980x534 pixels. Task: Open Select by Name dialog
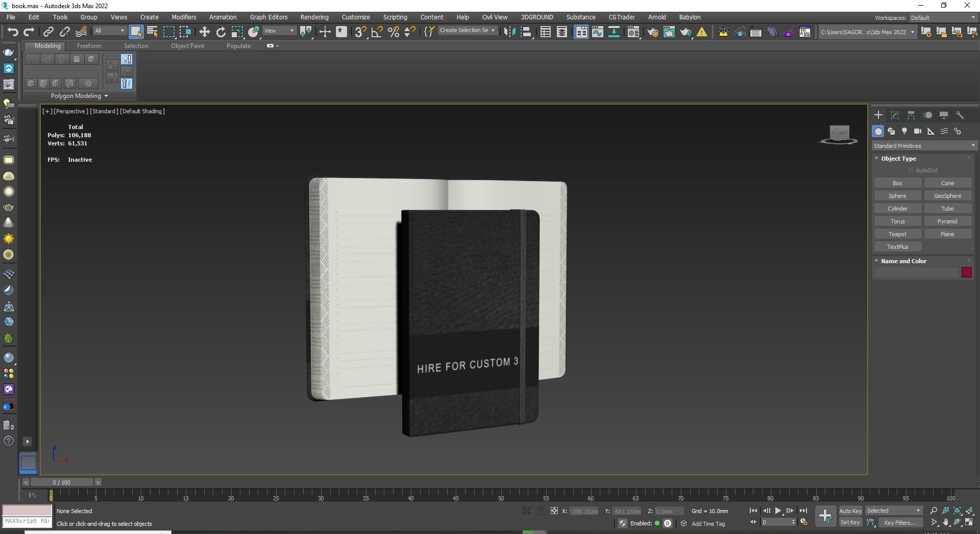coord(152,32)
